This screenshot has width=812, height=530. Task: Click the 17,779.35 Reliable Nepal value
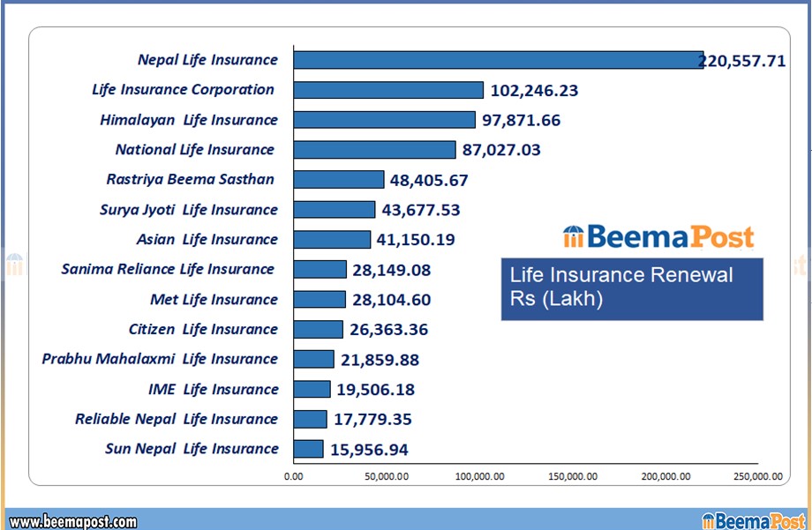(x=372, y=420)
